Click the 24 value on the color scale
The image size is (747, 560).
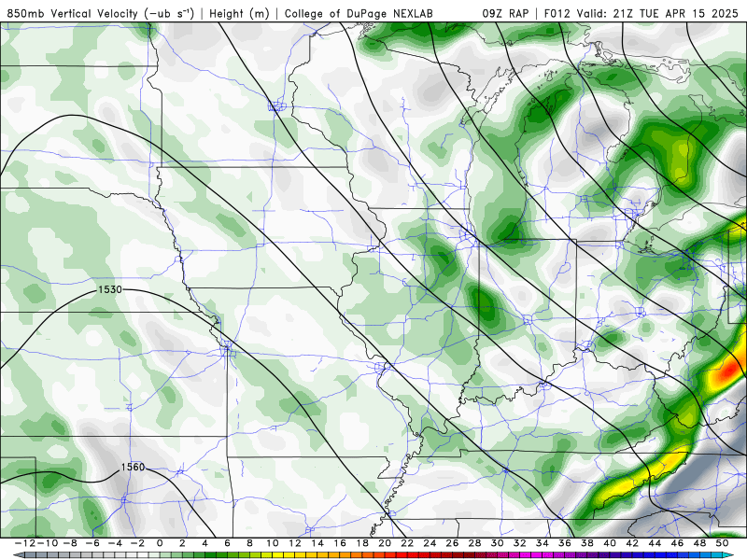[430, 543]
